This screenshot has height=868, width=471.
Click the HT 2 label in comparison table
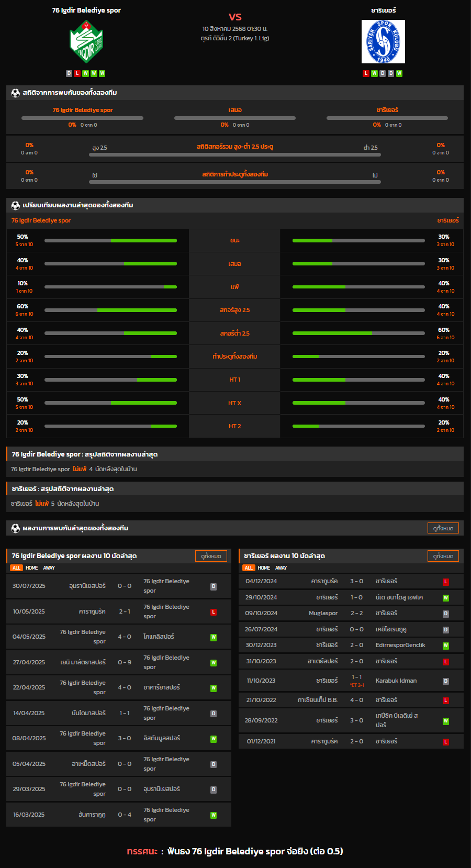pos(234,426)
